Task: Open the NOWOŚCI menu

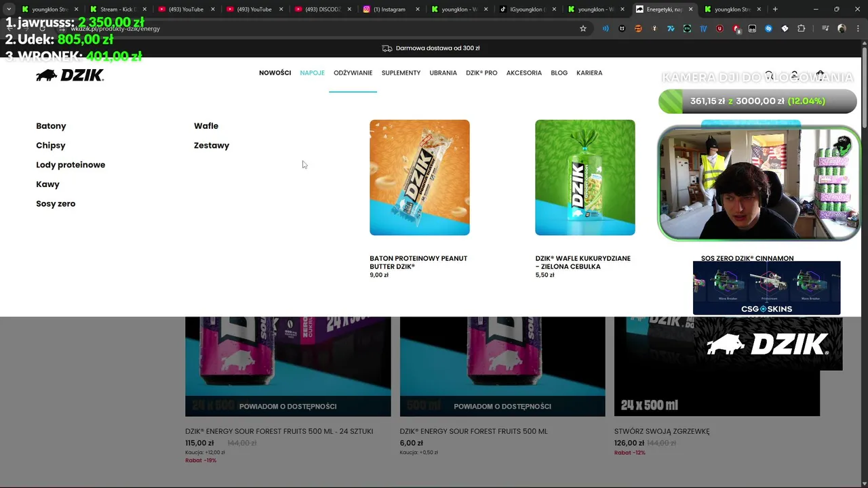Action: 275,73
